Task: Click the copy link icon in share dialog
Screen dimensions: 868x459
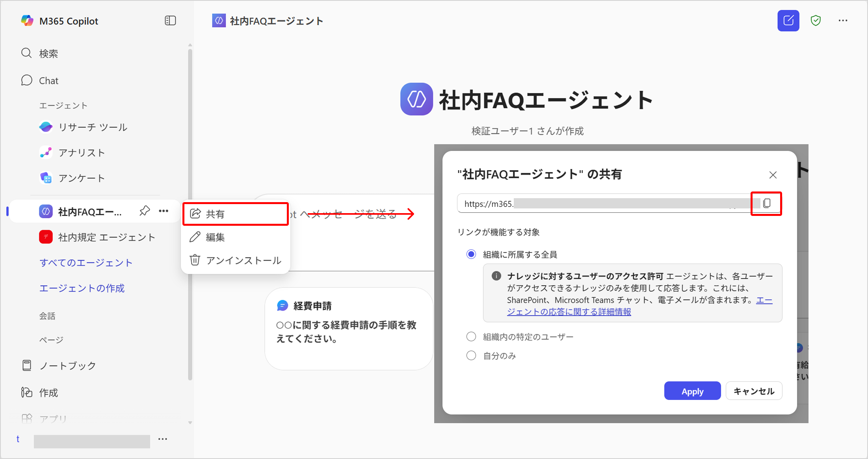Action: (x=766, y=203)
